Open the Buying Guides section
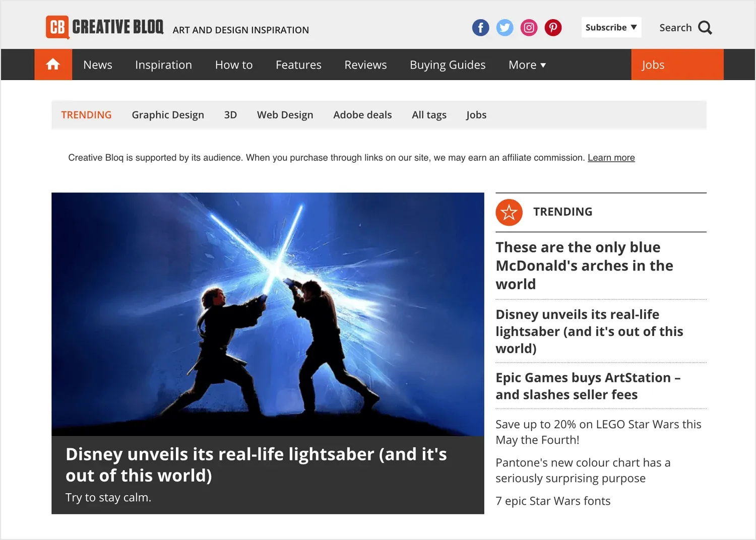This screenshot has width=756, height=540. click(x=448, y=65)
